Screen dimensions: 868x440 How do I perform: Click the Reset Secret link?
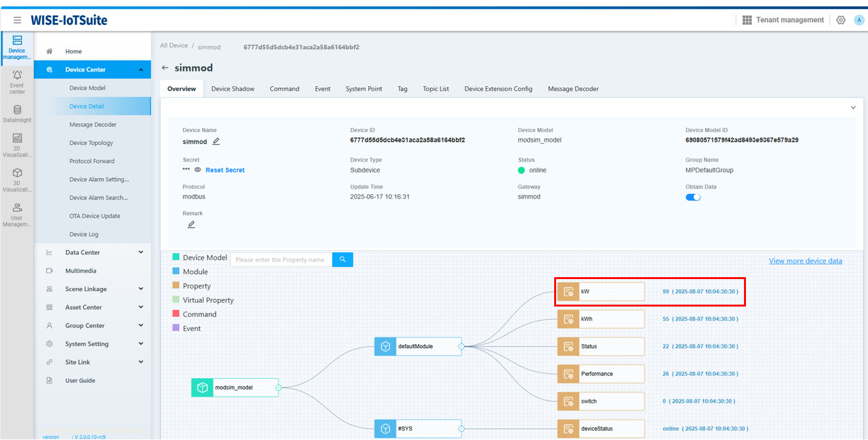coord(225,170)
